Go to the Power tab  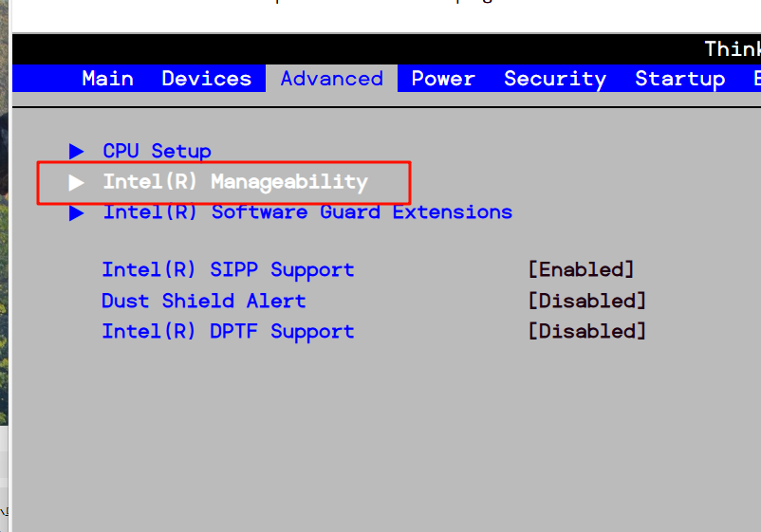click(443, 79)
